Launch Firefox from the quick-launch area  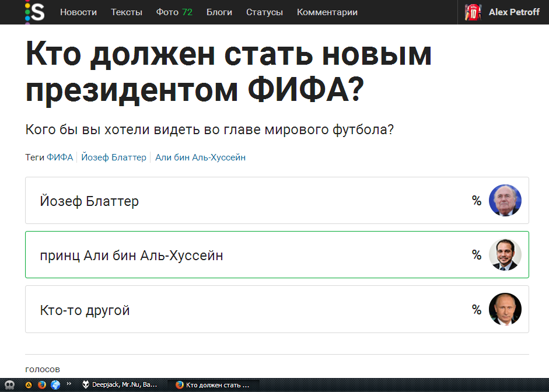point(41,385)
